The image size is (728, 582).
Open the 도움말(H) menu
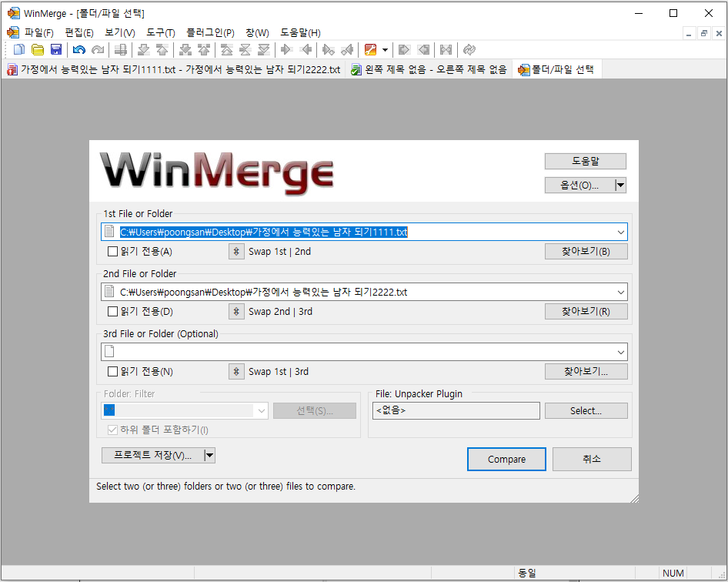[300, 33]
